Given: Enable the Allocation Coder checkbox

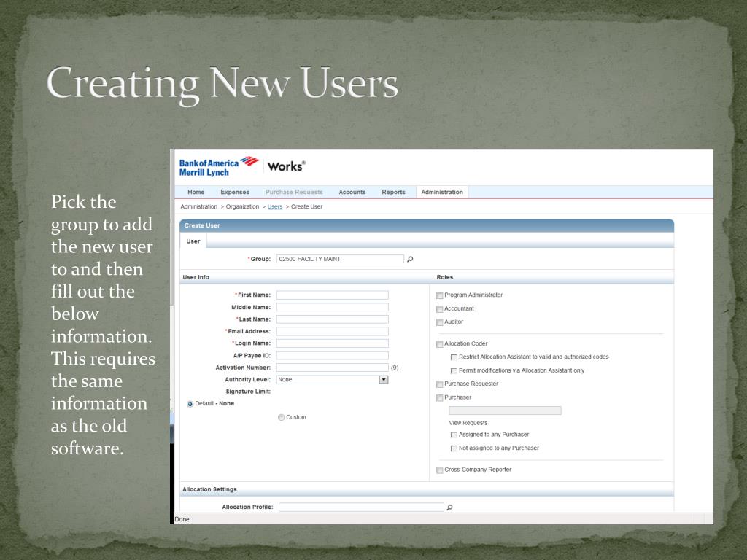Looking at the screenshot, I should (x=440, y=344).
